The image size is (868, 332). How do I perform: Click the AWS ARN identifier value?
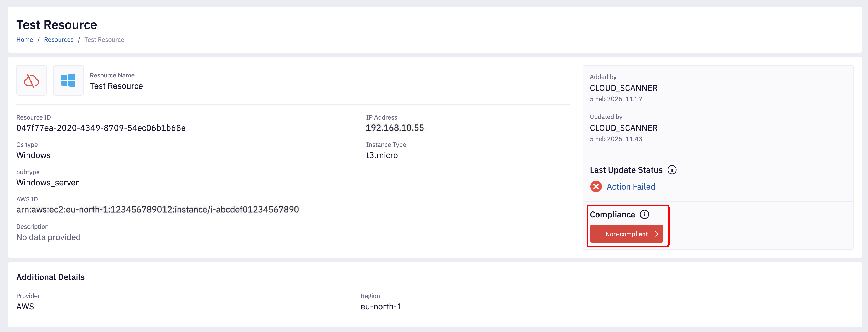(x=158, y=210)
